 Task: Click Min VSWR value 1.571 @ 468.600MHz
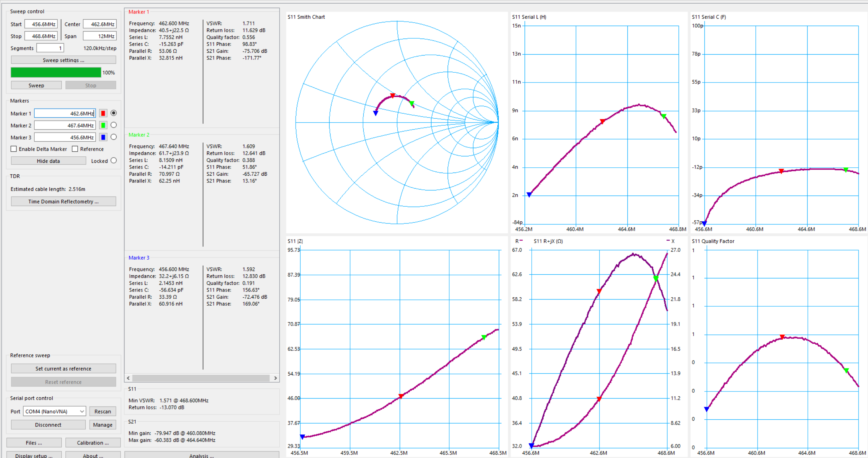184,400
